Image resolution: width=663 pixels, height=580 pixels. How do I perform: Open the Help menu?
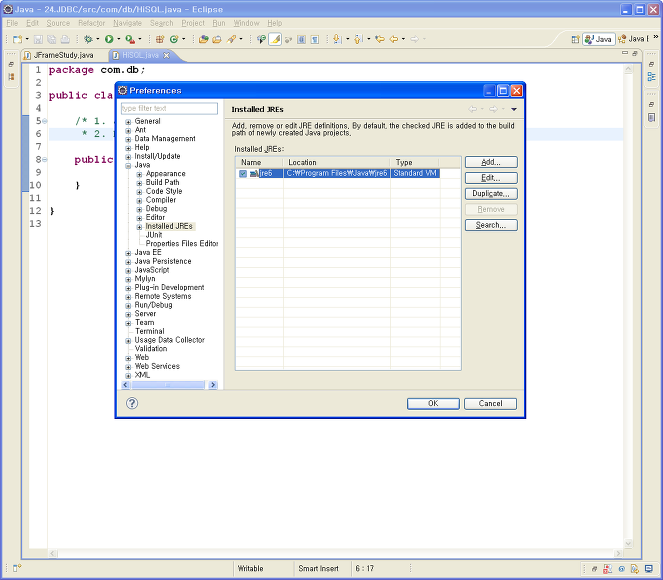pyautogui.click(x=274, y=23)
